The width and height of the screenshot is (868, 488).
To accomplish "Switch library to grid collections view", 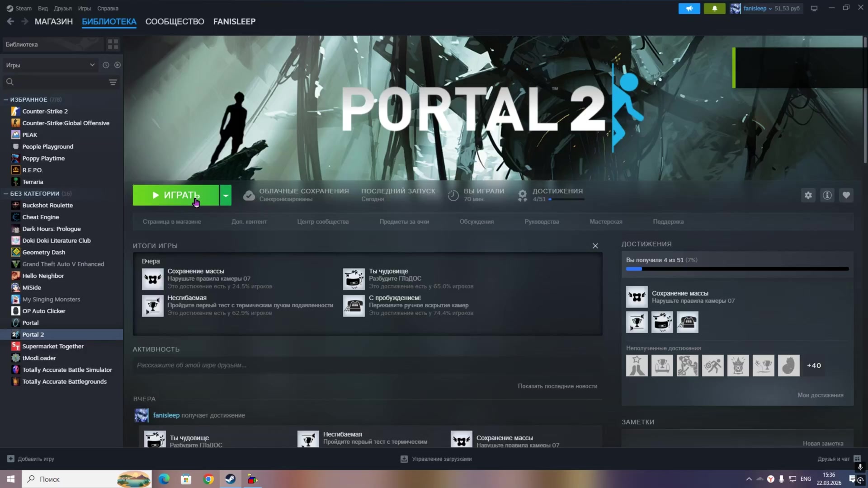I will [x=113, y=44].
